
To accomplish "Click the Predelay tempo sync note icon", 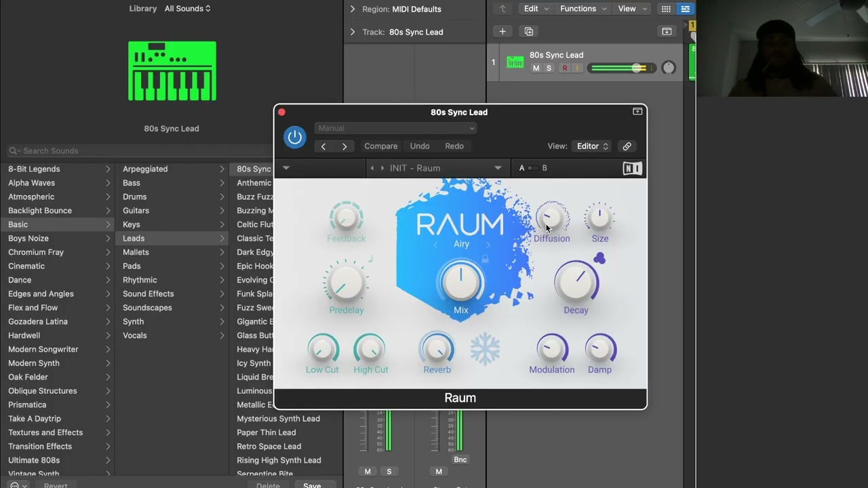I will tap(371, 258).
